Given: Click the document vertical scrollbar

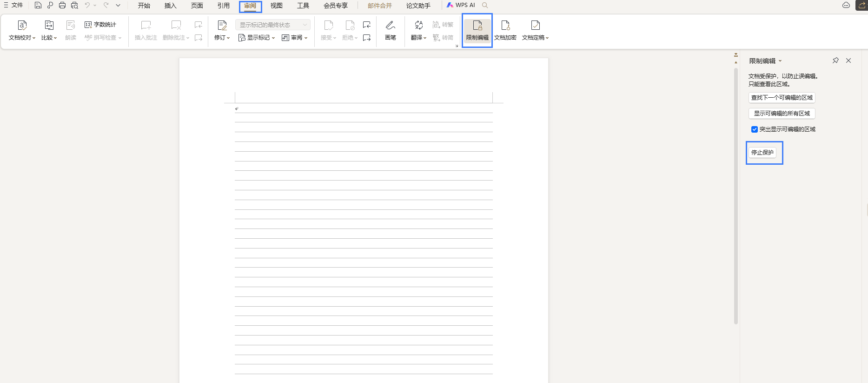Looking at the screenshot, I should click(x=736, y=195).
